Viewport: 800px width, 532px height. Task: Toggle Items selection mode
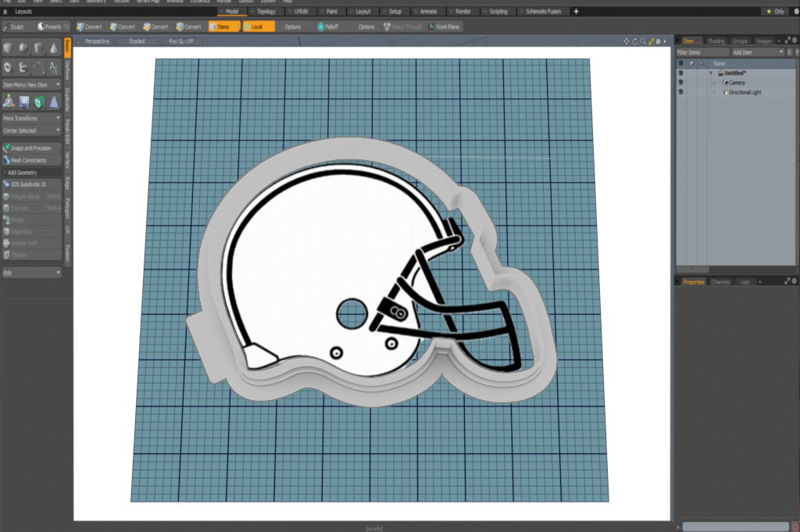(223, 27)
